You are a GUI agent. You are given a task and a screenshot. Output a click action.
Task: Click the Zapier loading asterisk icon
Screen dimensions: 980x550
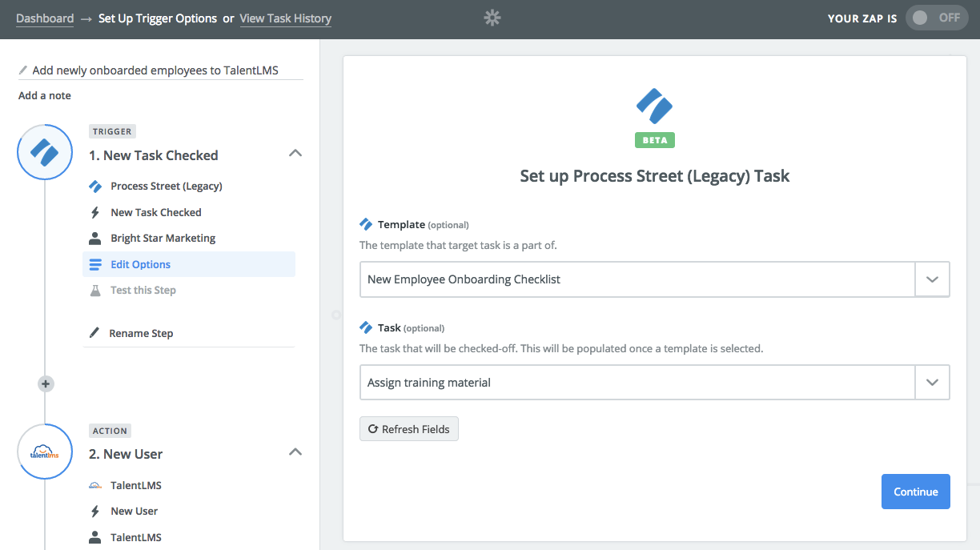tap(492, 18)
